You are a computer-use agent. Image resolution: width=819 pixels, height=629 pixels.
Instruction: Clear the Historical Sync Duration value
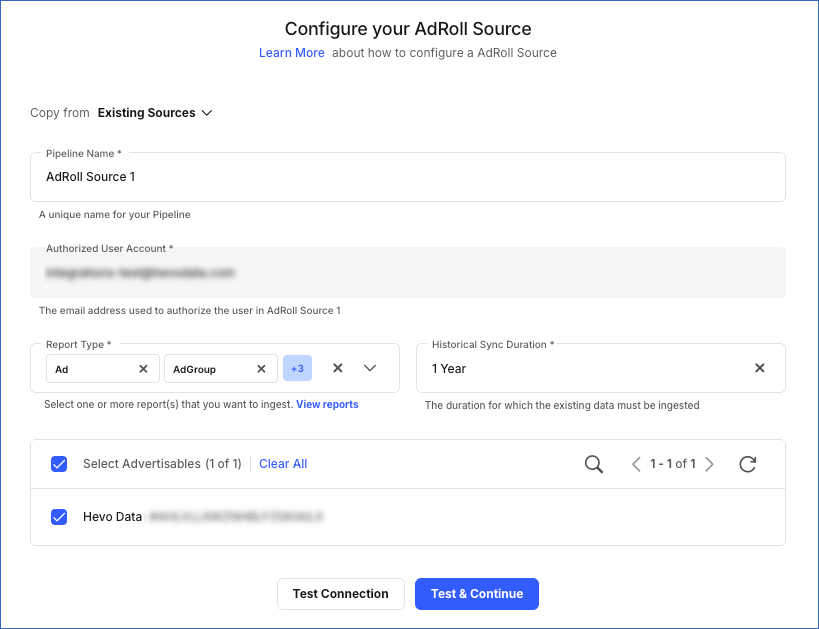point(759,368)
